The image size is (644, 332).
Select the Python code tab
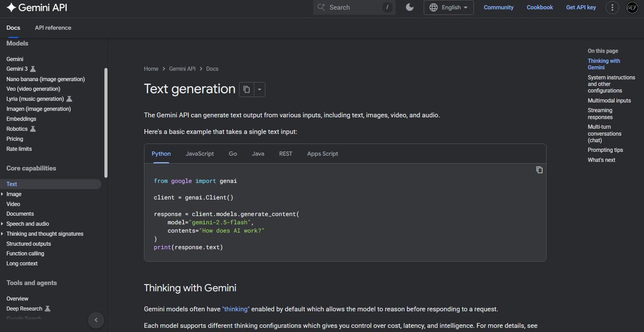tap(161, 154)
